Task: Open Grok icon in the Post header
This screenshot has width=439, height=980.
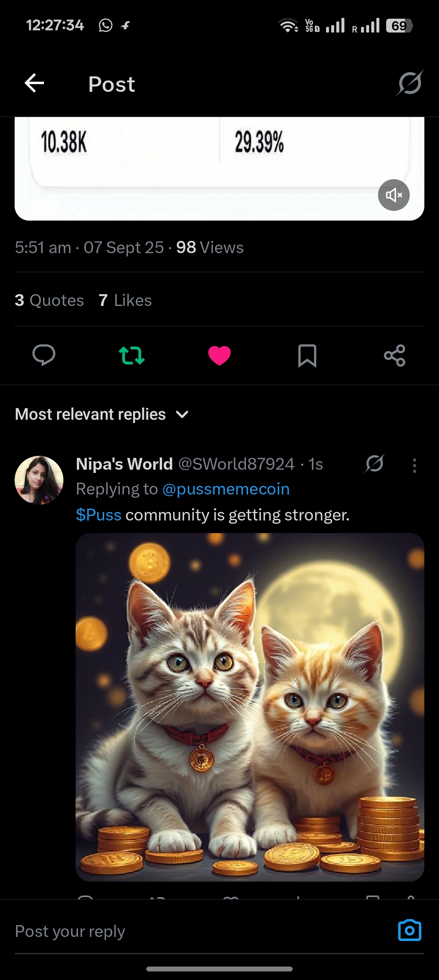Action: tap(410, 83)
